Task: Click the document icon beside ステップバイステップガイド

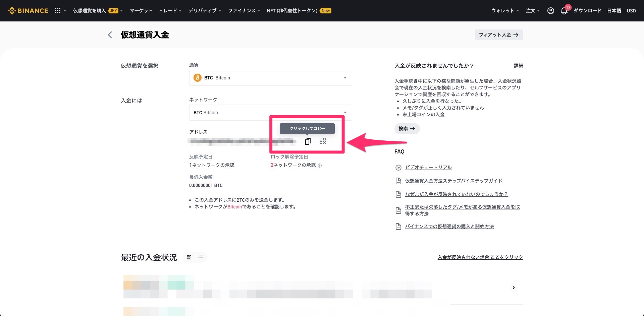Action: pos(398,181)
